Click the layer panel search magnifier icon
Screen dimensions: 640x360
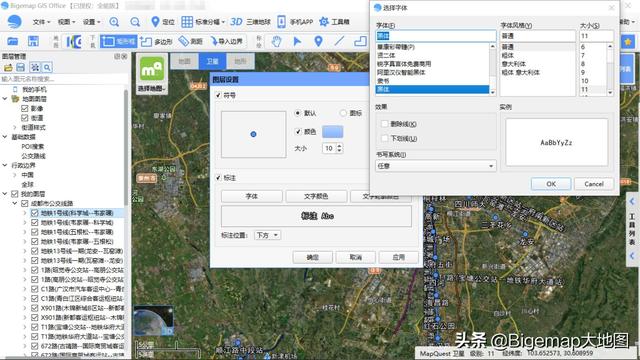coord(47,67)
